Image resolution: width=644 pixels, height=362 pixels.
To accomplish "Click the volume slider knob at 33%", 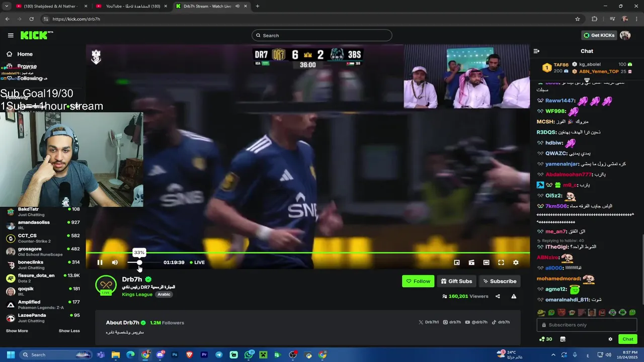I will 139,262.
